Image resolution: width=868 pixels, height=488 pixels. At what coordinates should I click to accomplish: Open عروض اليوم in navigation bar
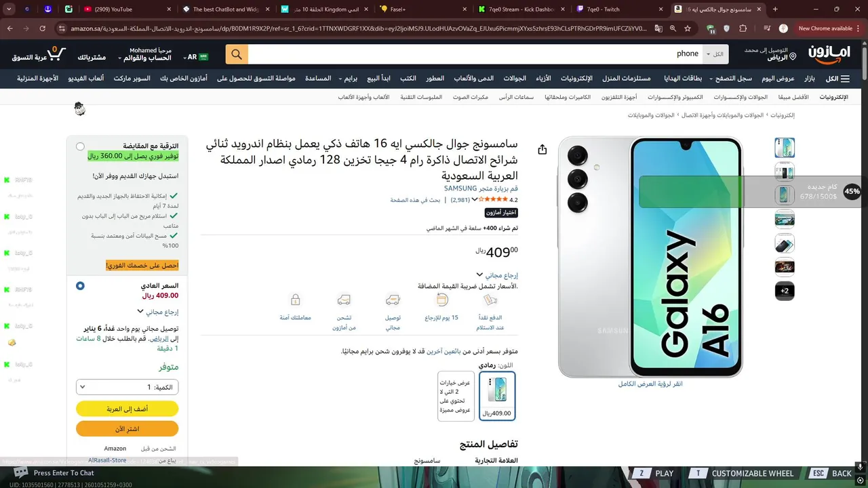778,79
